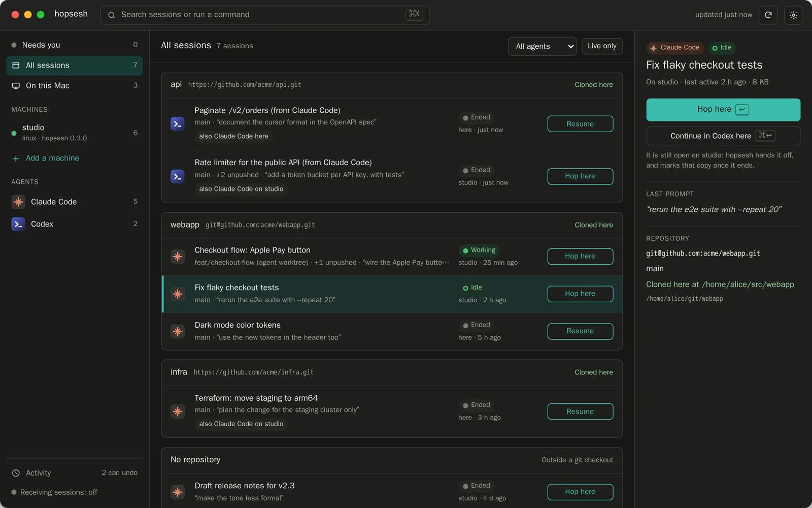The width and height of the screenshot is (812, 508).
Task: Filter by Codex agent
Action: (x=75, y=224)
